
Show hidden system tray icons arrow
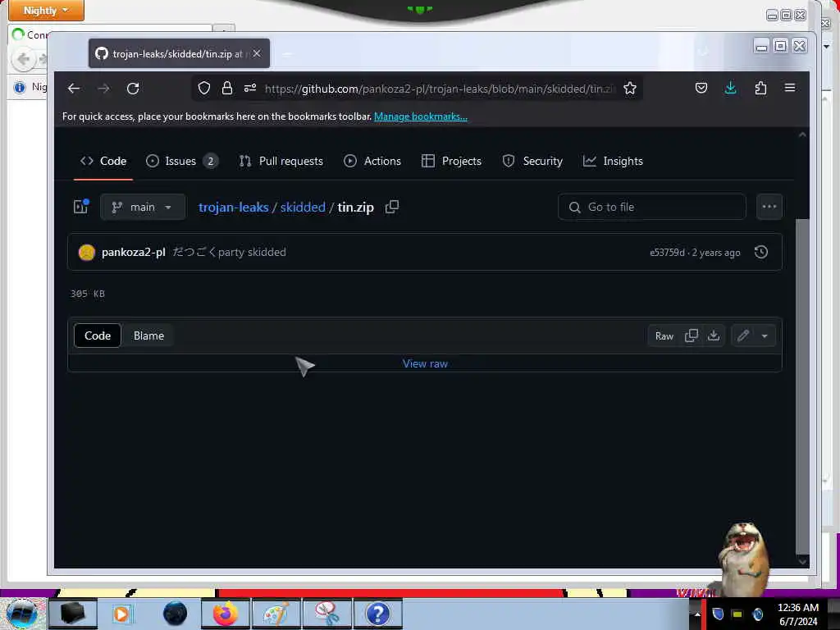point(697,614)
